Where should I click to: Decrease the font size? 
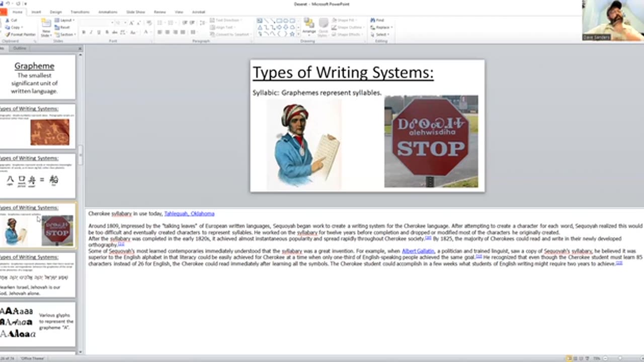[139, 23]
